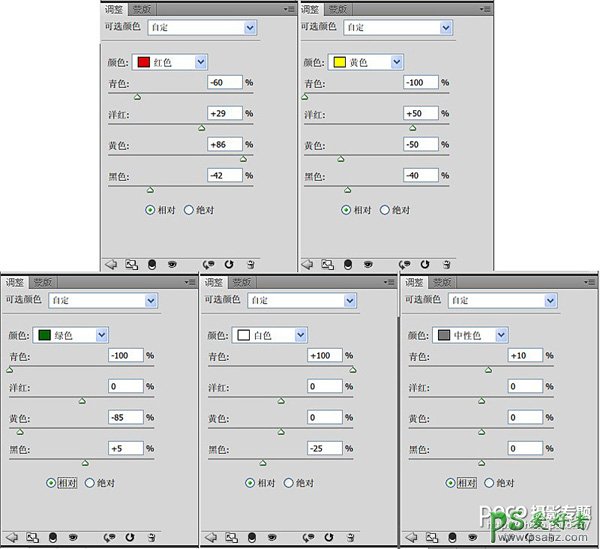Click the clip-to-layer icon in the Yellow (黄色) panel
The image size is (600, 549).
pyautogui.click(x=347, y=264)
